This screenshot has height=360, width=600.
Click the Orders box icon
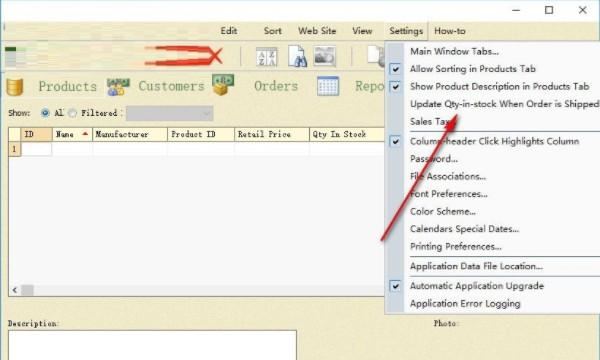pos(223,85)
